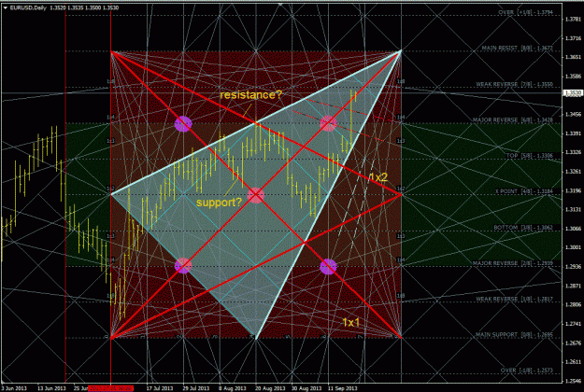Click the MAJOR REVERSE [6/8] level label
The image size is (584, 392).
[513, 120]
